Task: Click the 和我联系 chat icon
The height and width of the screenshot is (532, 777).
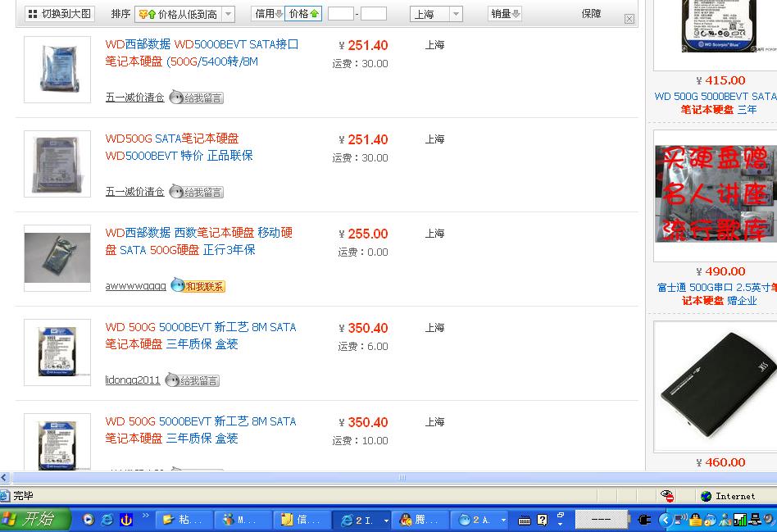Action: point(198,285)
